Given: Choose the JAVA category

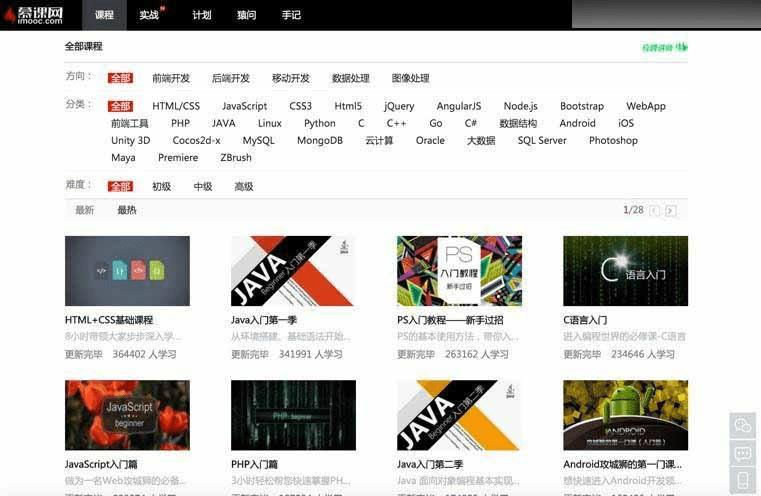Looking at the screenshot, I should click(x=224, y=123).
